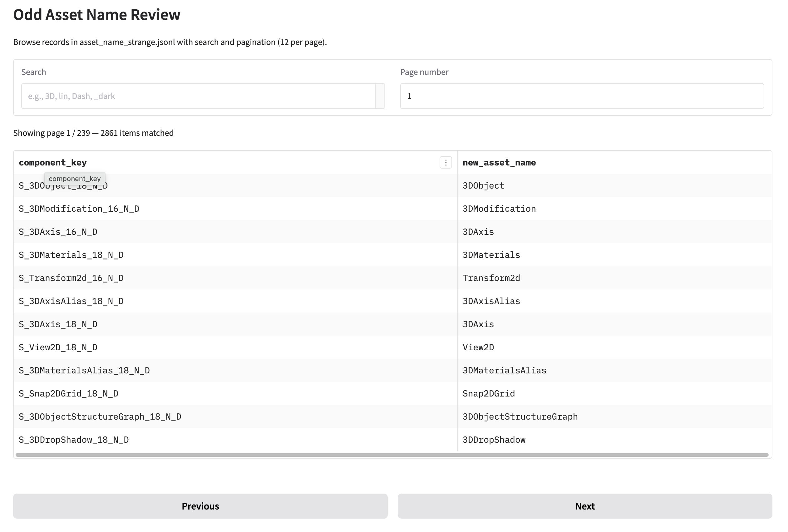Open the component_key column options menu
Screen dimensions: 788x532
(x=445, y=162)
